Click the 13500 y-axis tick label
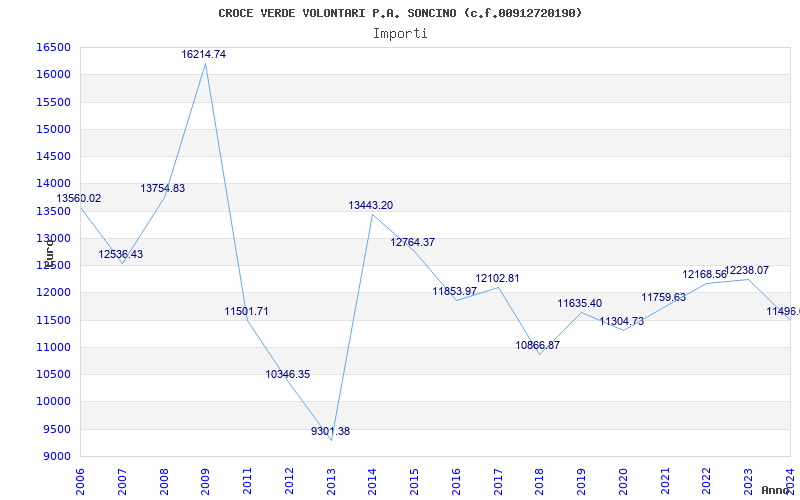This screenshot has width=800, height=500. coord(53,211)
